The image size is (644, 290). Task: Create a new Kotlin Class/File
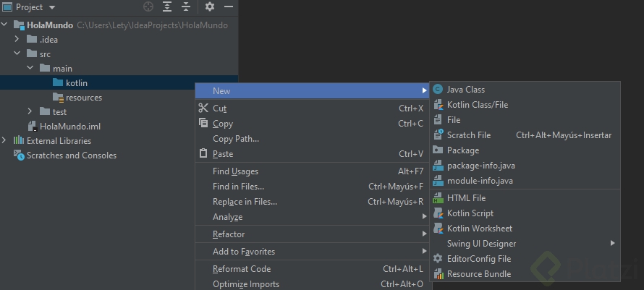click(x=525, y=105)
